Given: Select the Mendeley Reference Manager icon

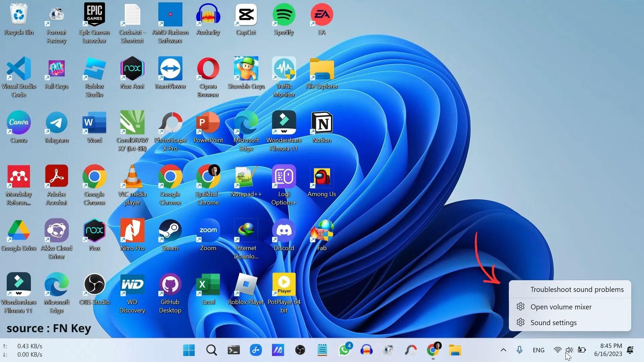Looking at the screenshot, I should click(19, 185).
